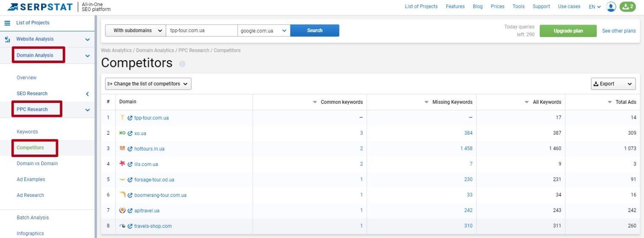Collapse the Website Analysis section chevron
The width and height of the screenshot is (644, 238).
(x=87, y=39)
